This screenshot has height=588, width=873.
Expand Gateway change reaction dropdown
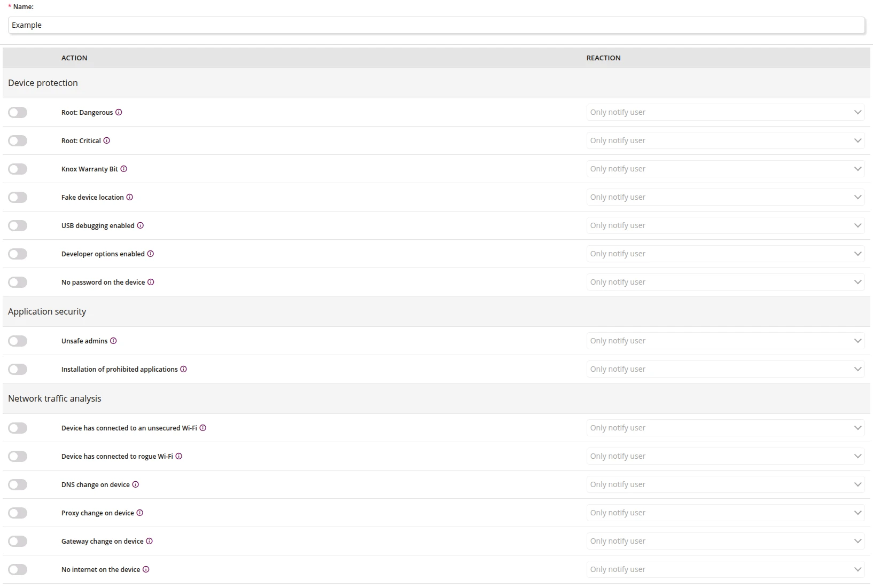726,541
